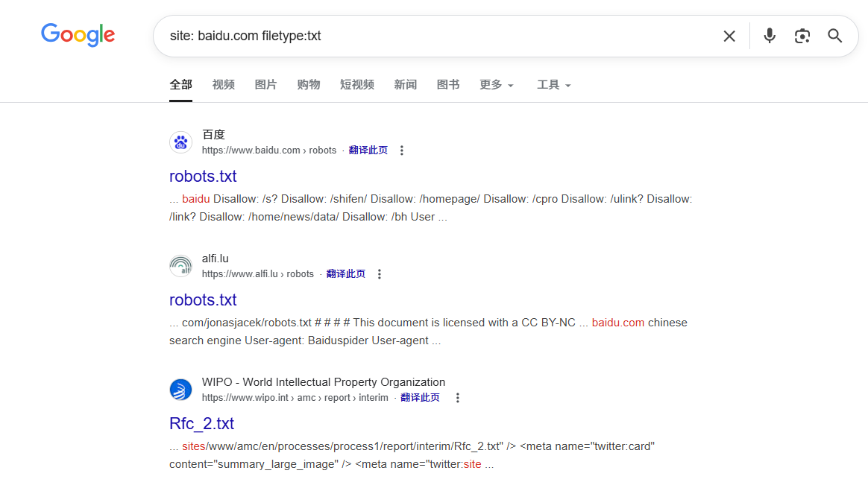Start voice search with the microphone icon
This screenshot has height=491, width=868.
769,36
